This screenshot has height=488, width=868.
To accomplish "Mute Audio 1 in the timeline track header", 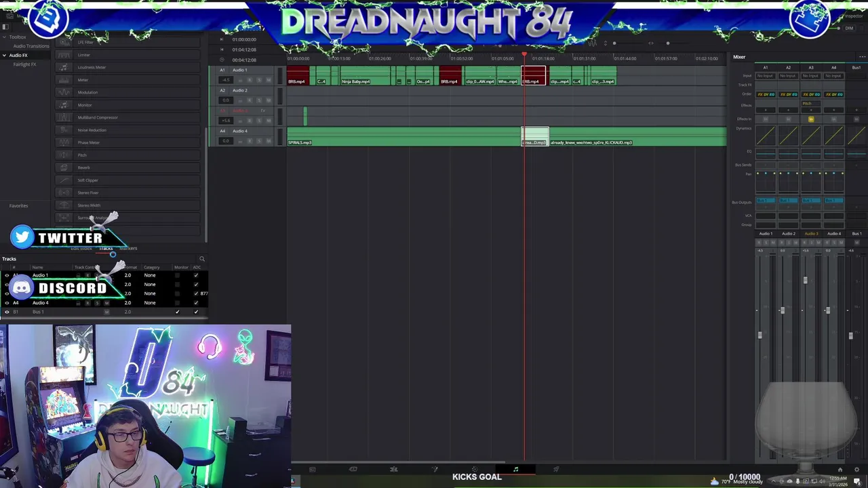I will pos(269,80).
